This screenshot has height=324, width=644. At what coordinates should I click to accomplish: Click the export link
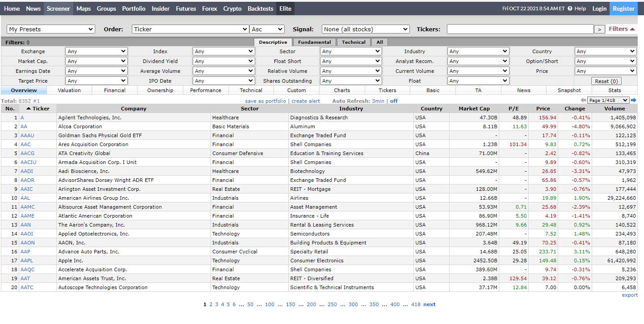630,295
